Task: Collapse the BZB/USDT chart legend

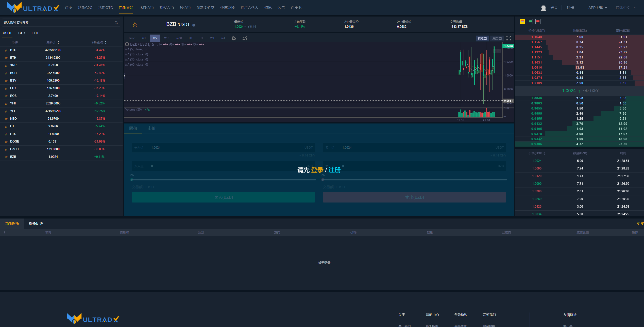Action: 127,44
